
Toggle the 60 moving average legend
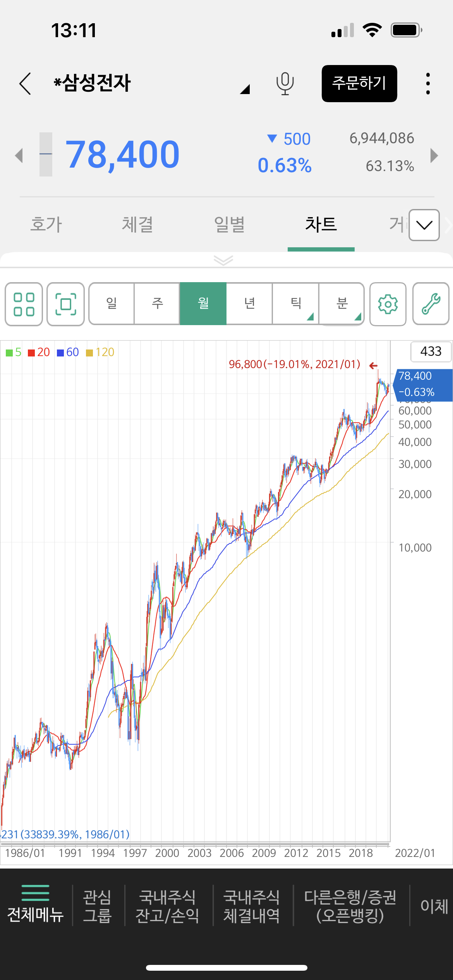(68, 352)
